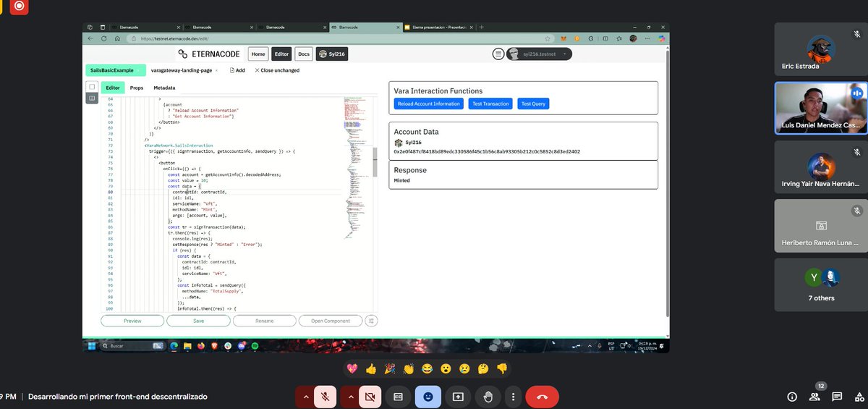The height and width of the screenshot is (409, 868).
Task: Send a party popper reaction
Action: point(390,368)
